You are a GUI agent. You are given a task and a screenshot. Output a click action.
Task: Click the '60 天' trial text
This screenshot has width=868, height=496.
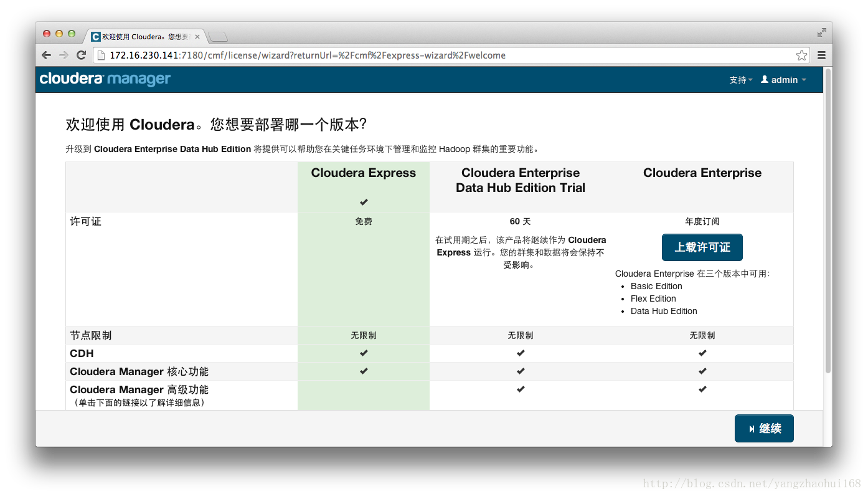coord(521,221)
